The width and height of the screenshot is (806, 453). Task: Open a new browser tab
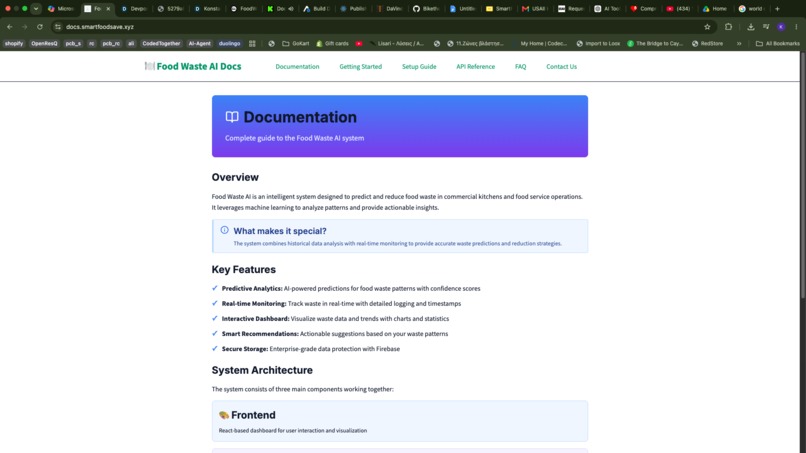tap(777, 9)
